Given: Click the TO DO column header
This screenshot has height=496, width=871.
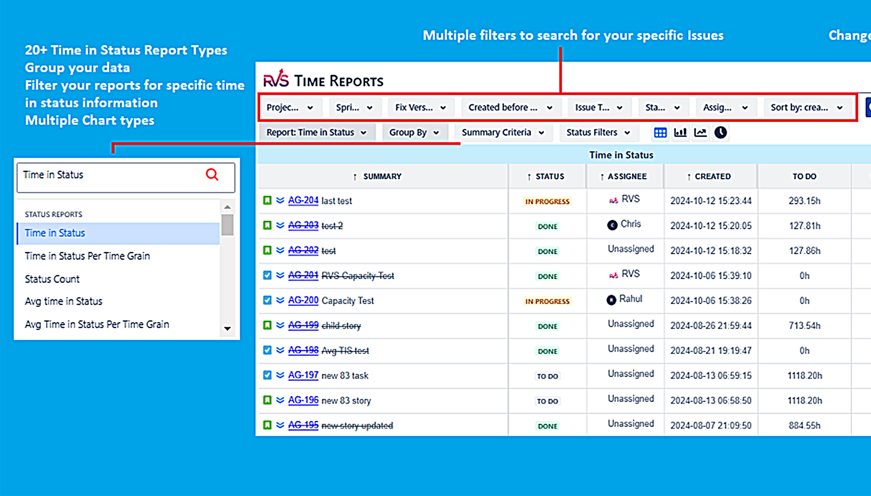Looking at the screenshot, I should 804,177.
